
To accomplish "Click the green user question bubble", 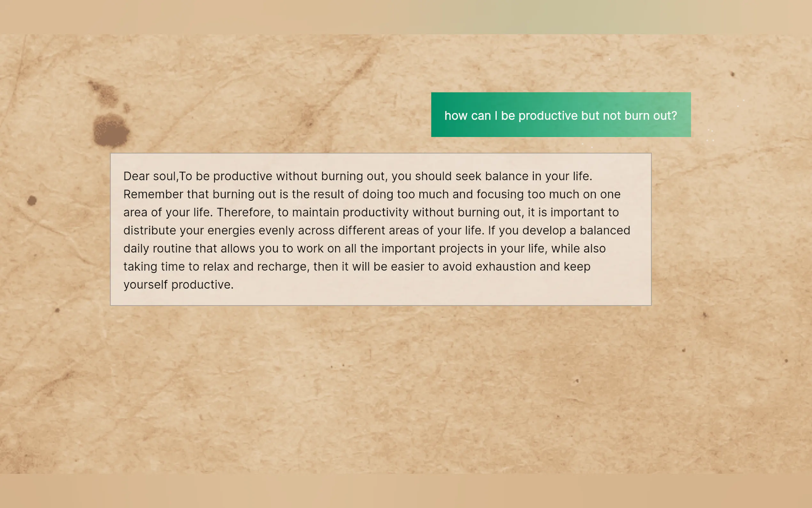I will 561,115.
